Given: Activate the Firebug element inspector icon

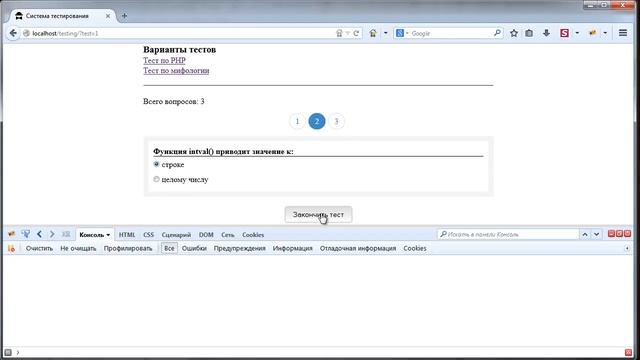Looking at the screenshot, I should pyautogui.click(x=26, y=234).
